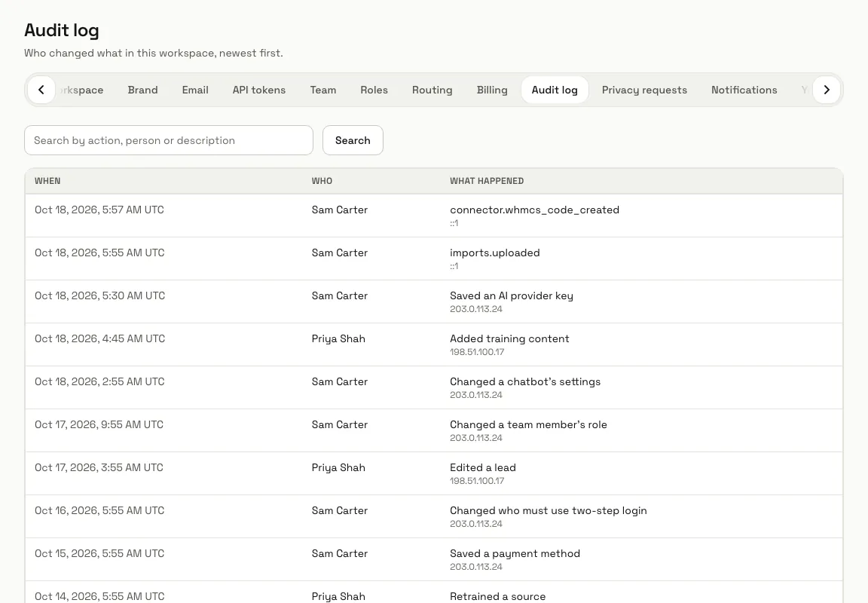Click IP 203.0.113.24 under Saved an AI provider key
868x603 pixels.
[476, 309]
